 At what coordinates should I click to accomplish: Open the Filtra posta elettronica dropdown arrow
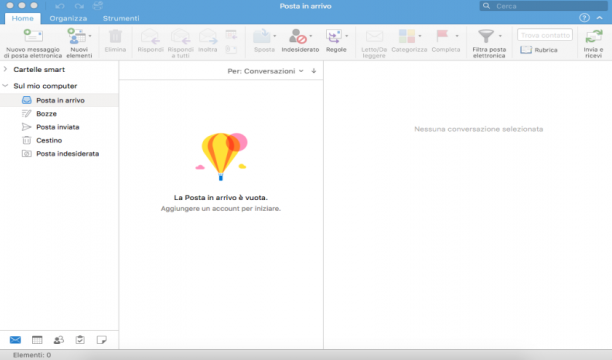tap(500, 36)
